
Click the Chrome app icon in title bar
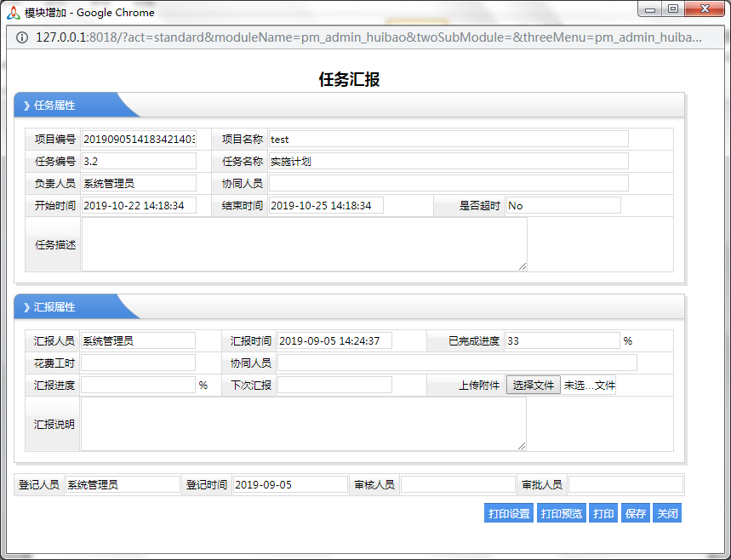coord(13,13)
